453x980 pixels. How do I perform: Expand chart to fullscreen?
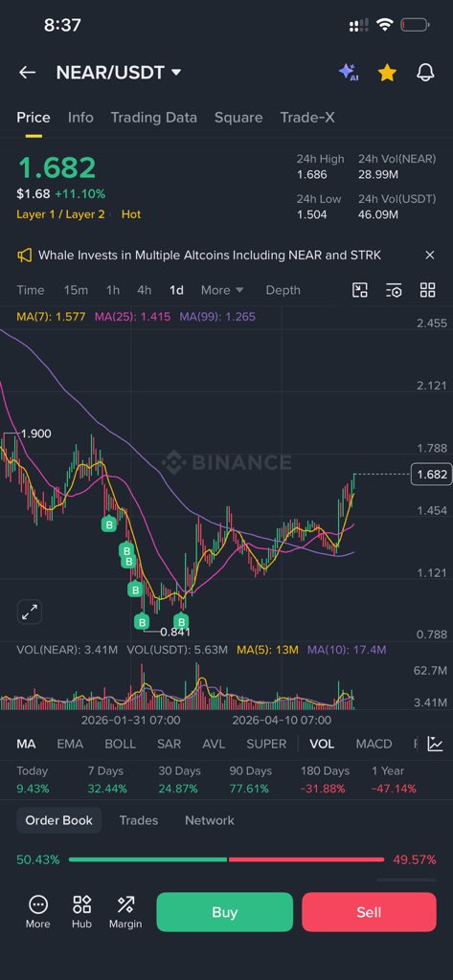30,612
